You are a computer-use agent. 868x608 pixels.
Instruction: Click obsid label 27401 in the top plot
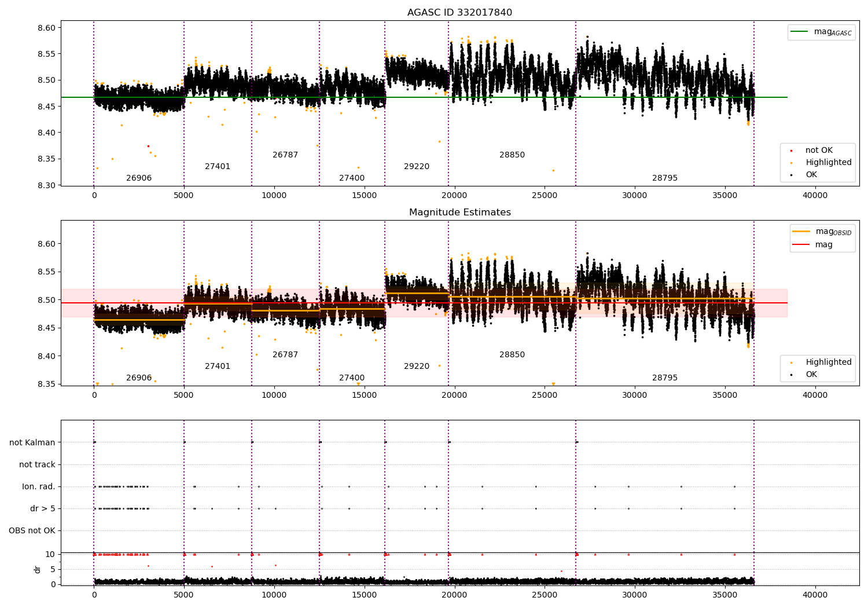click(x=218, y=167)
